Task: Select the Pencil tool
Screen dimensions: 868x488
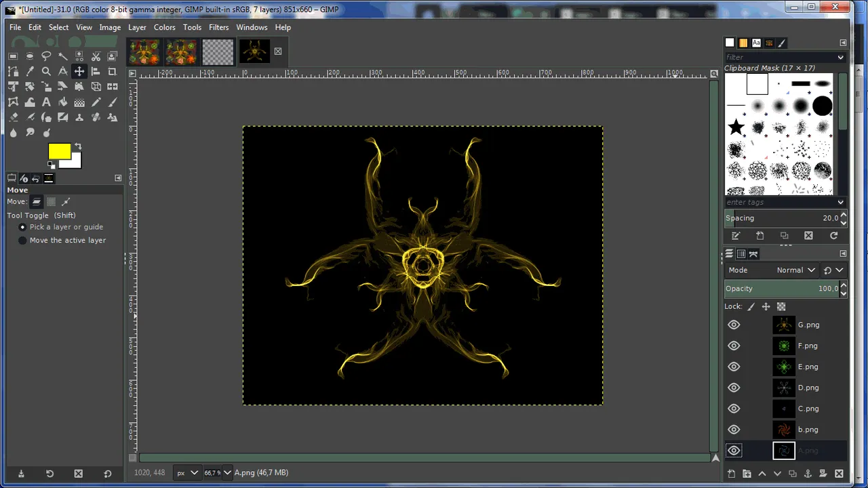Action: pyautogui.click(x=96, y=102)
